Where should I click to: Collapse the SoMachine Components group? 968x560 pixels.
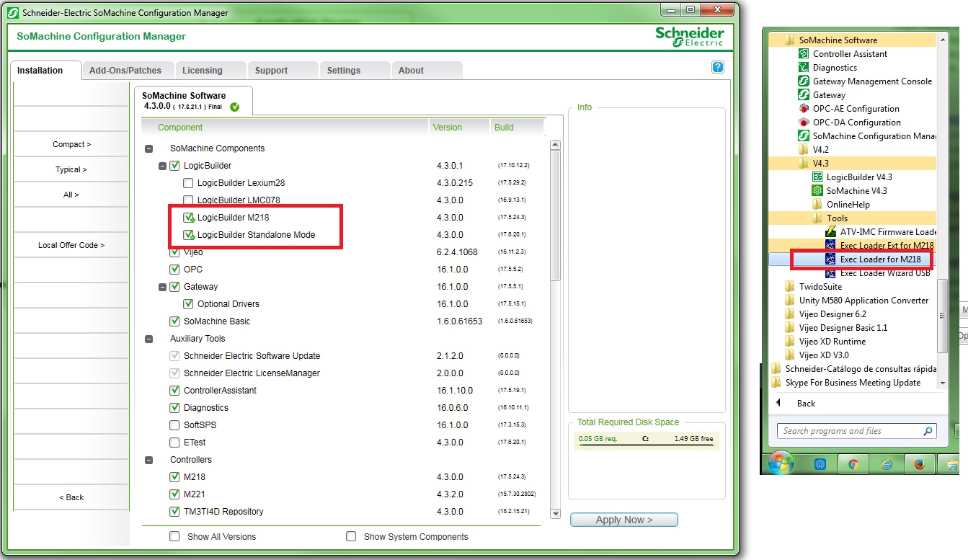[149, 148]
